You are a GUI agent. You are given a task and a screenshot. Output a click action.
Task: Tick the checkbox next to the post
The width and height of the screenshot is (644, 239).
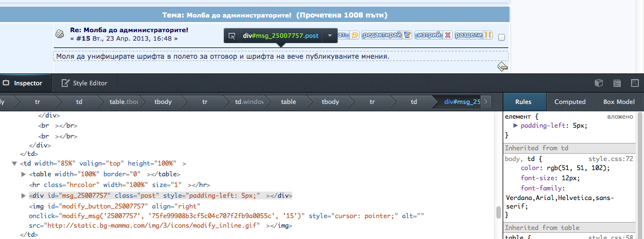click(x=502, y=37)
